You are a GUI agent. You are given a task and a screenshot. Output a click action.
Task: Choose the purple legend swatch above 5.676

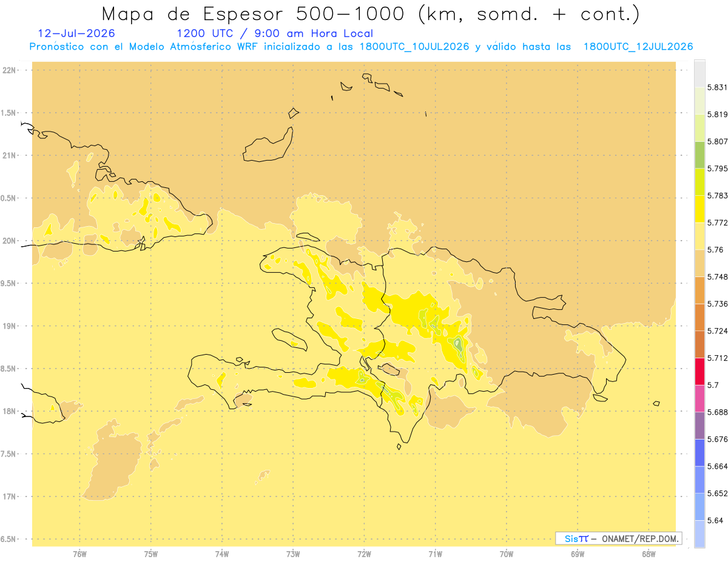click(x=699, y=426)
